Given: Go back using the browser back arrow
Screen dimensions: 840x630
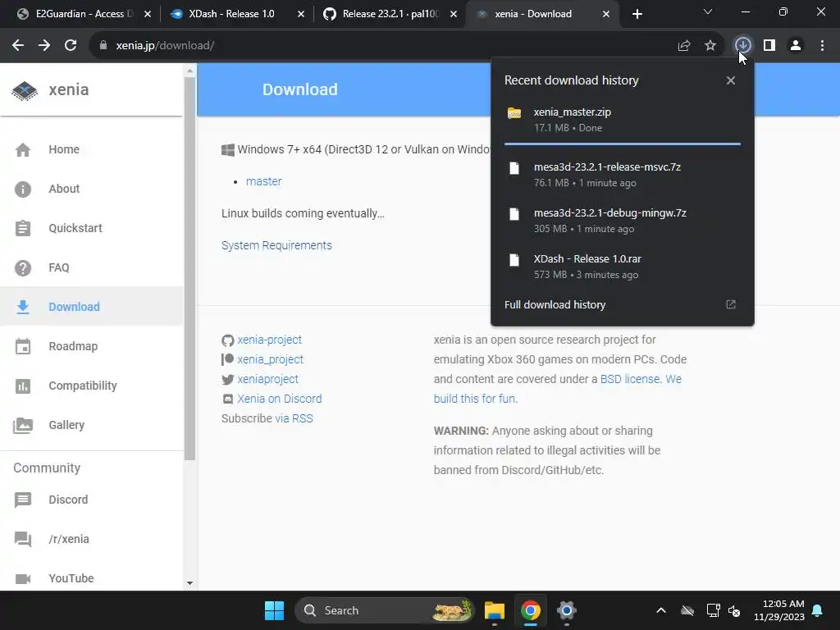Looking at the screenshot, I should pyautogui.click(x=18, y=46).
